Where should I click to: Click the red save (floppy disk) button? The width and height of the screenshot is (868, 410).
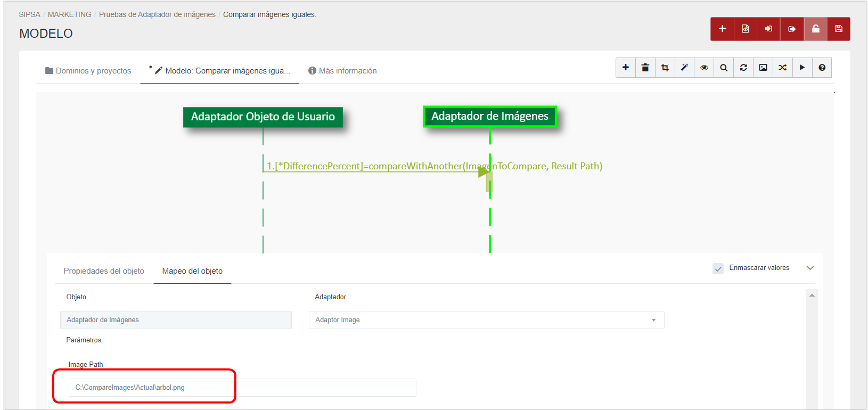coord(838,29)
